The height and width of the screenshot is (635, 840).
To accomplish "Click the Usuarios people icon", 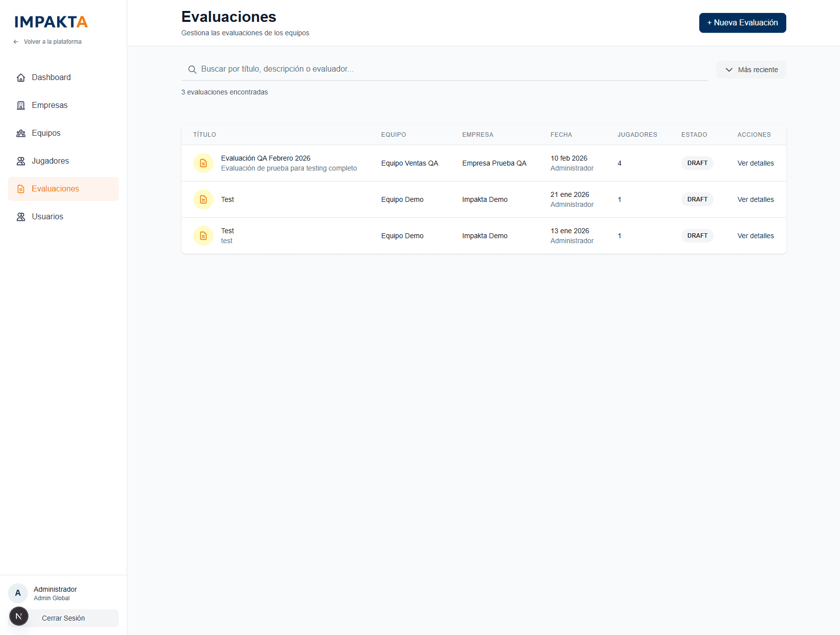I will (x=21, y=217).
